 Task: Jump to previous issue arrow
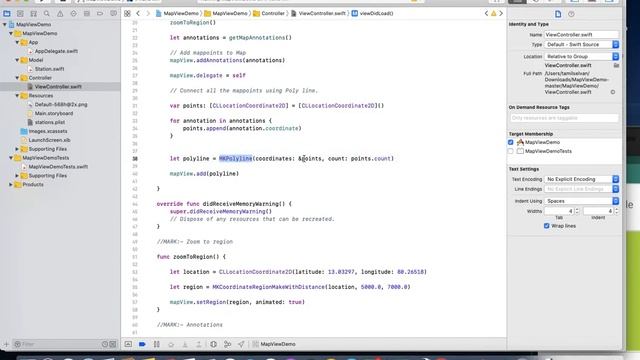(x=486, y=13)
